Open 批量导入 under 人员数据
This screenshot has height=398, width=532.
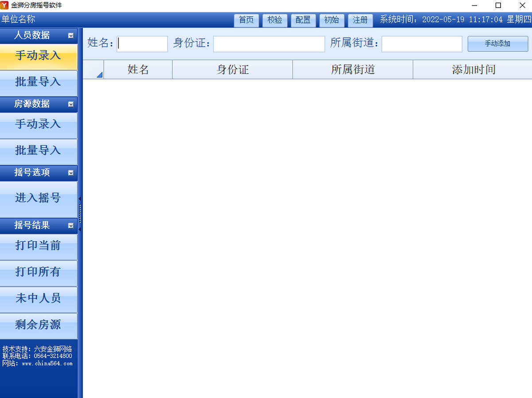(39, 82)
